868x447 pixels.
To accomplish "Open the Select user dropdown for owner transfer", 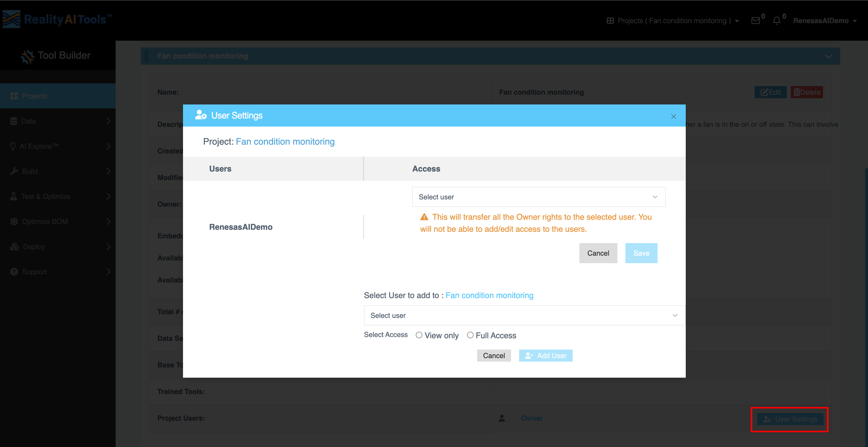I will point(538,197).
